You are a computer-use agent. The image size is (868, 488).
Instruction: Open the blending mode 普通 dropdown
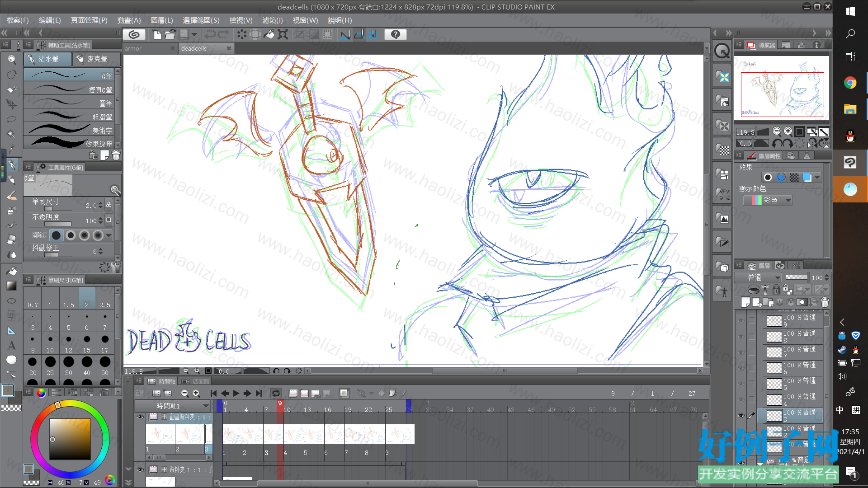pos(758,277)
